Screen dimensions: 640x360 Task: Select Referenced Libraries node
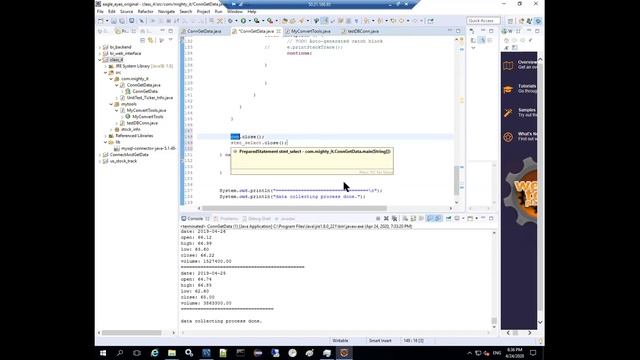tap(134, 136)
